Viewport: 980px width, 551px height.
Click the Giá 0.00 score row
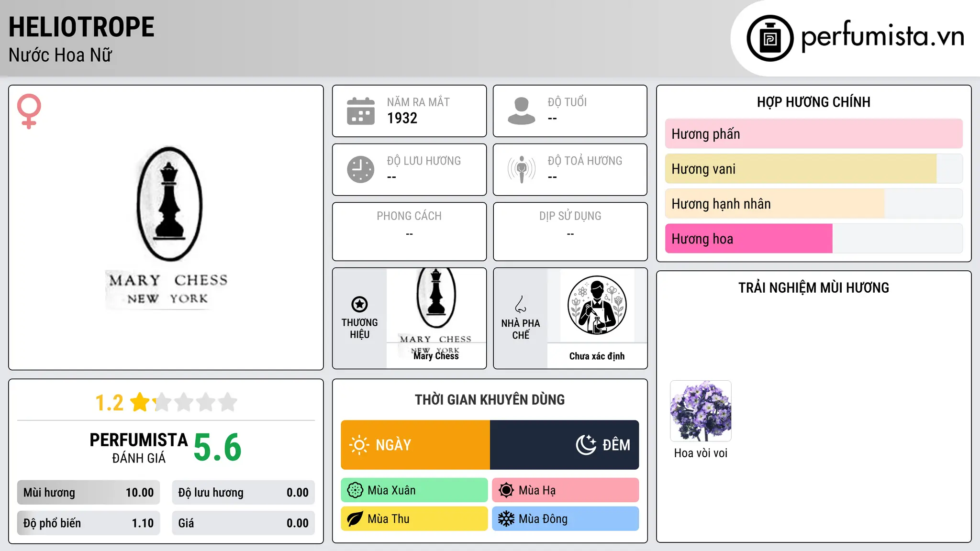coord(243,523)
